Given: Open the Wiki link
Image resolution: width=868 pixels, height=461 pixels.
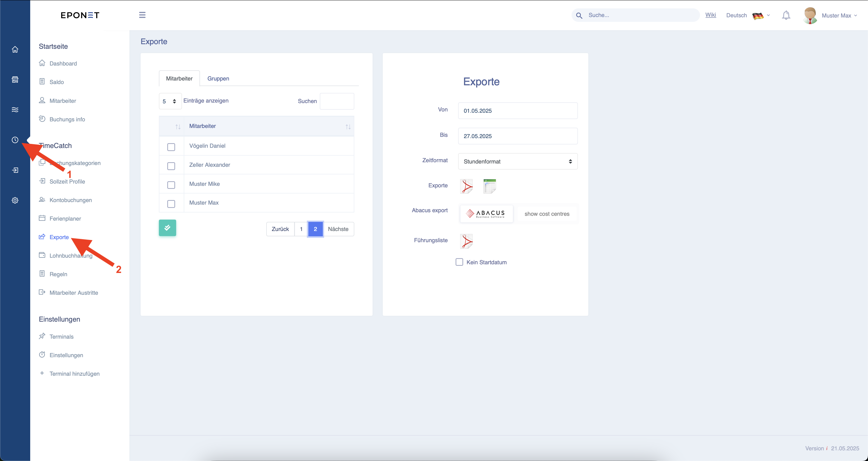Looking at the screenshot, I should [711, 15].
